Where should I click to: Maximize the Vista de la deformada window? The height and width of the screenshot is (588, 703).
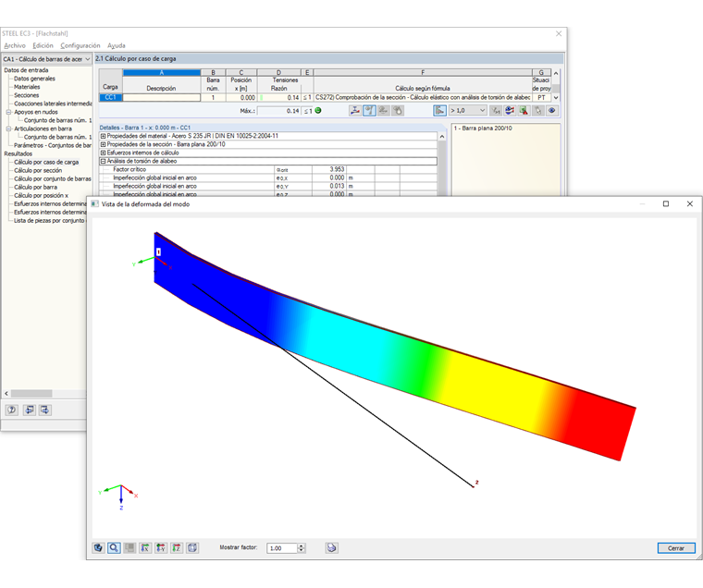[666, 204]
